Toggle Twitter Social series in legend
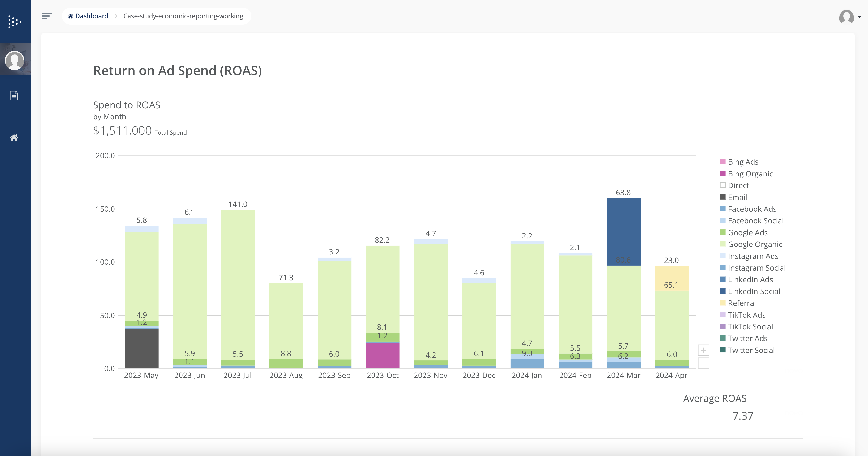 tap(747, 350)
